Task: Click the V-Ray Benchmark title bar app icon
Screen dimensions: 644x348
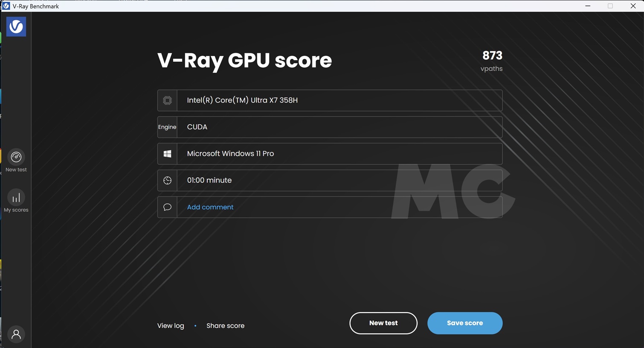Action: pos(6,6)
